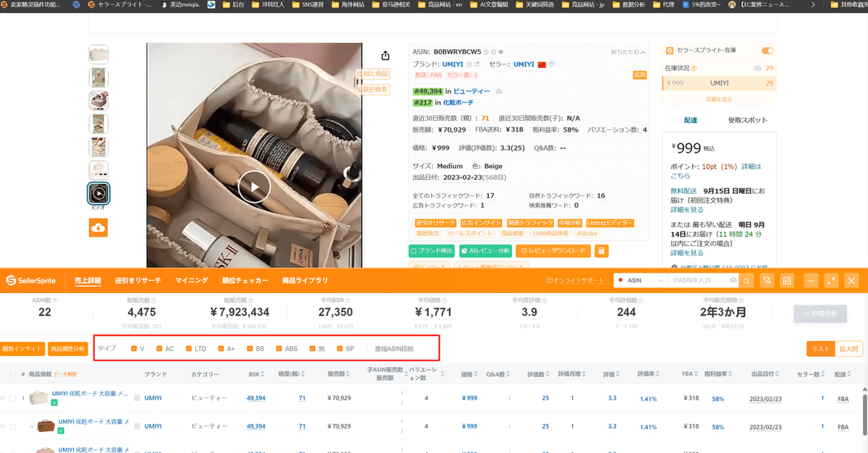Open the column settings icon on the orange toolbar

(x=786, y=280)
